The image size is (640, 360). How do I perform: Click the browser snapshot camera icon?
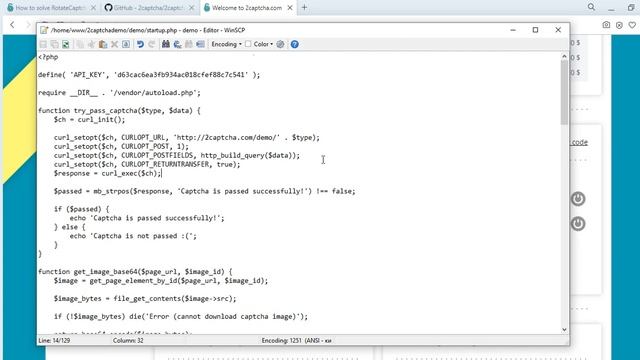click(606, 25)
